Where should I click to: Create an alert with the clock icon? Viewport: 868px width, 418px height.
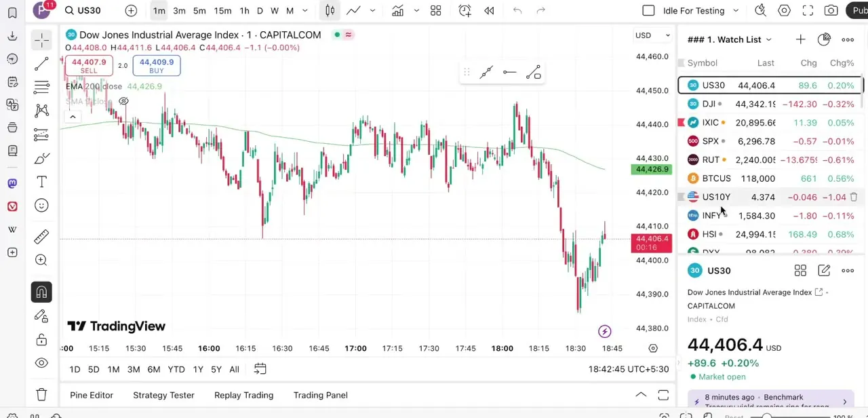(465, 10)
